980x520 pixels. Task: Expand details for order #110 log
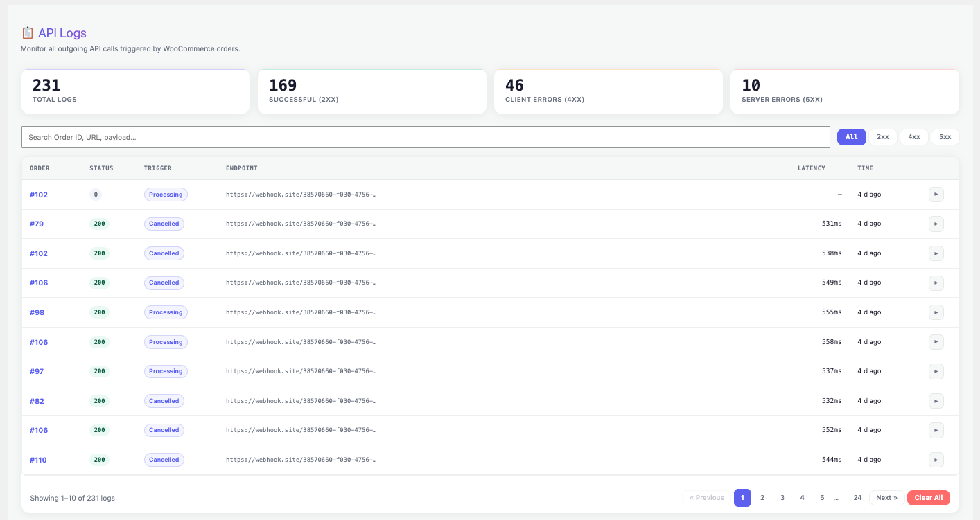[936, 460]
